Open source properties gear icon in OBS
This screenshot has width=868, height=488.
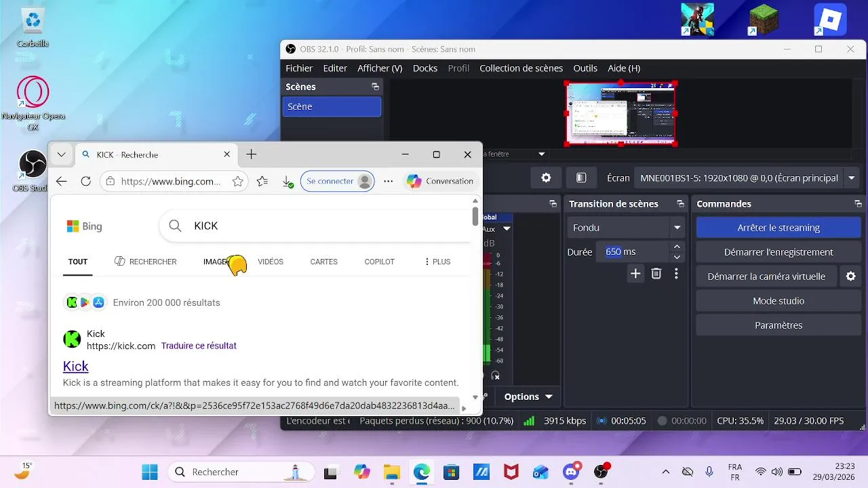[546, 178]
